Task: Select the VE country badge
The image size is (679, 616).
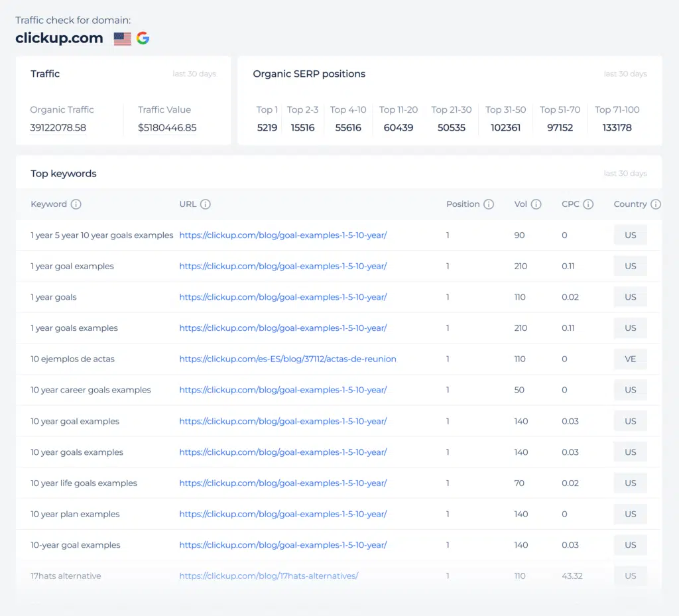Action: pyautogui.click(x=630, y=359)
